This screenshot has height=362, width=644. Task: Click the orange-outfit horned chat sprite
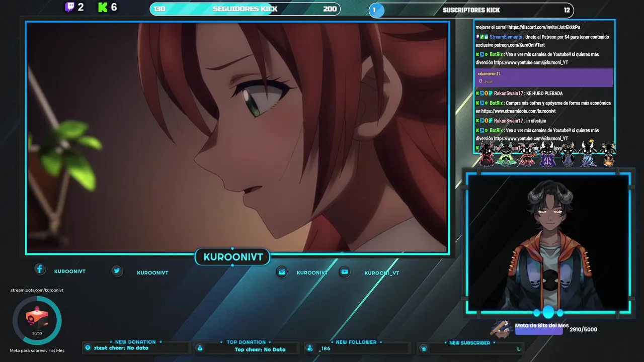608,154
